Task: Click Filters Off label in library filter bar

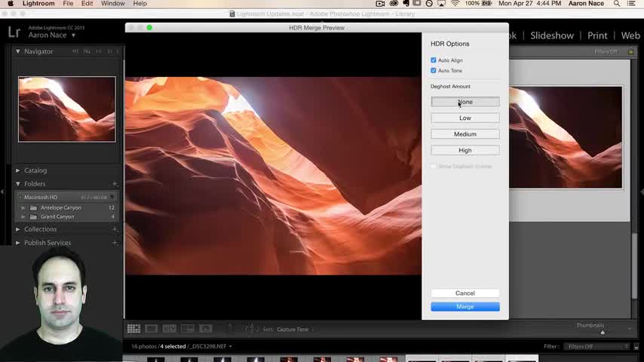Action: (x=606, y=51)
